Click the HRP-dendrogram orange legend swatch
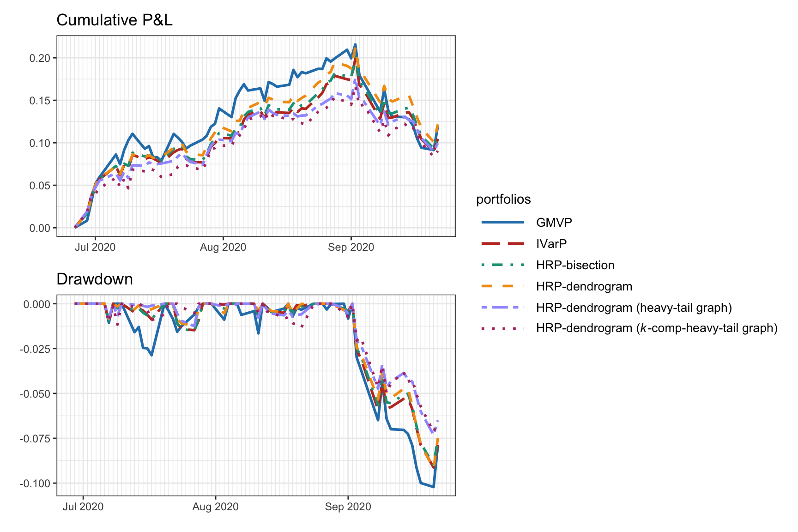Viewport: 798px width, 532px height. click(x=503, y=286)
